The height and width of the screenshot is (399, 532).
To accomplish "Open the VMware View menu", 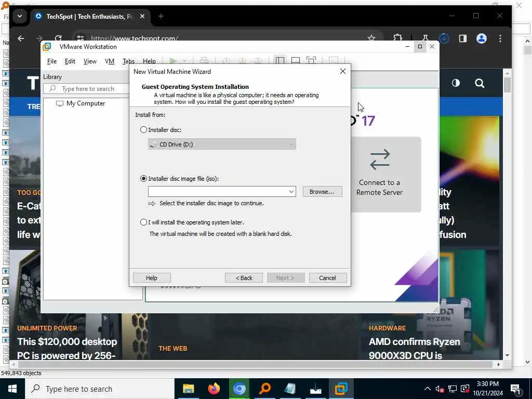I will pos(90,61).
